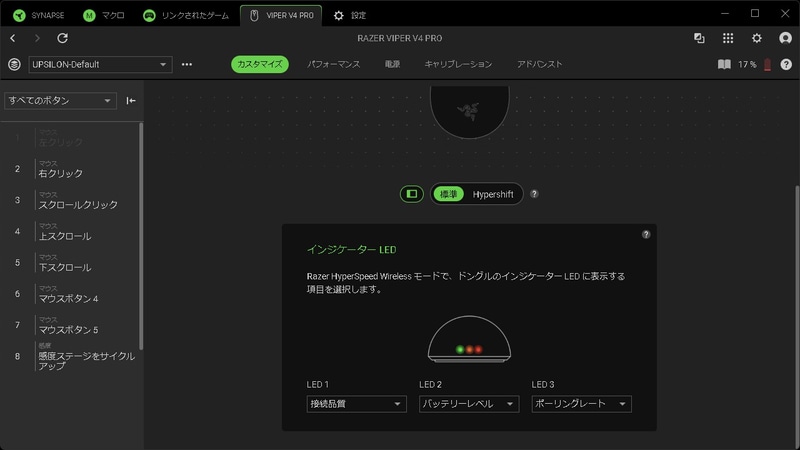Open help icon next to Hypershift
The image size is (800, 450).
[534, 194]
